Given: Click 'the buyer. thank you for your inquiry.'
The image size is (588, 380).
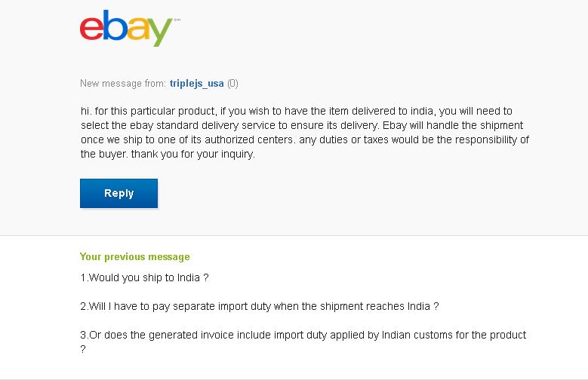Looking at the screenshot, I should click(168, 154).
